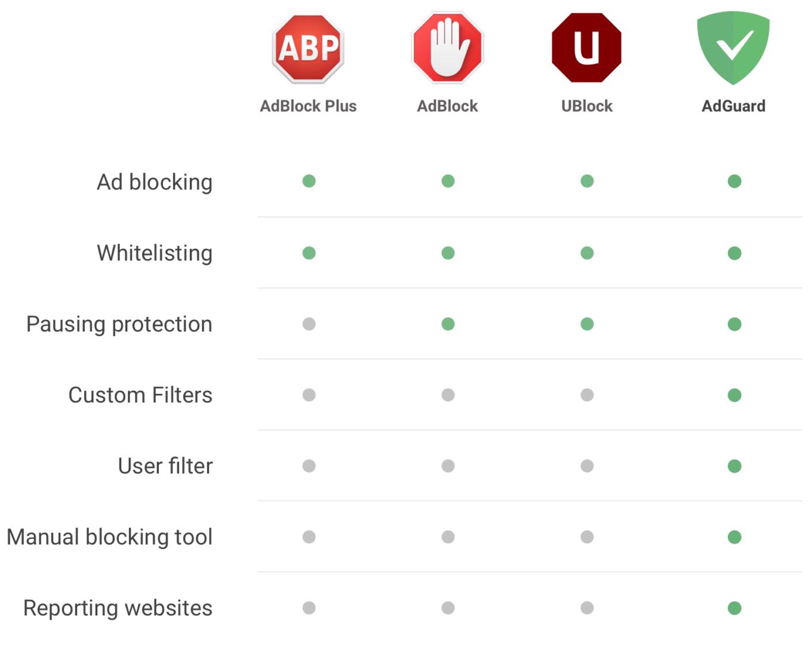Click the AdBlock white hand logo
This screenshot has width=812, height=653.
(x=448, y=48)
